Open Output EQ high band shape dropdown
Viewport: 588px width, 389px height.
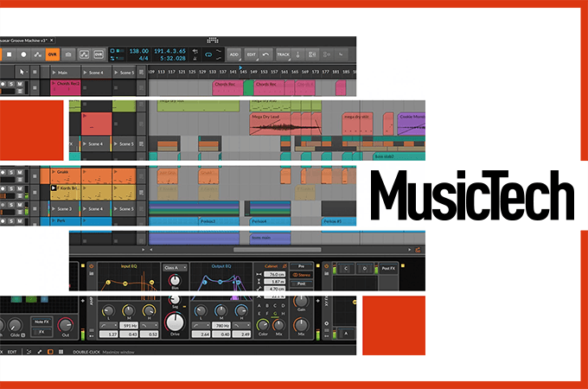coord(240,326)
